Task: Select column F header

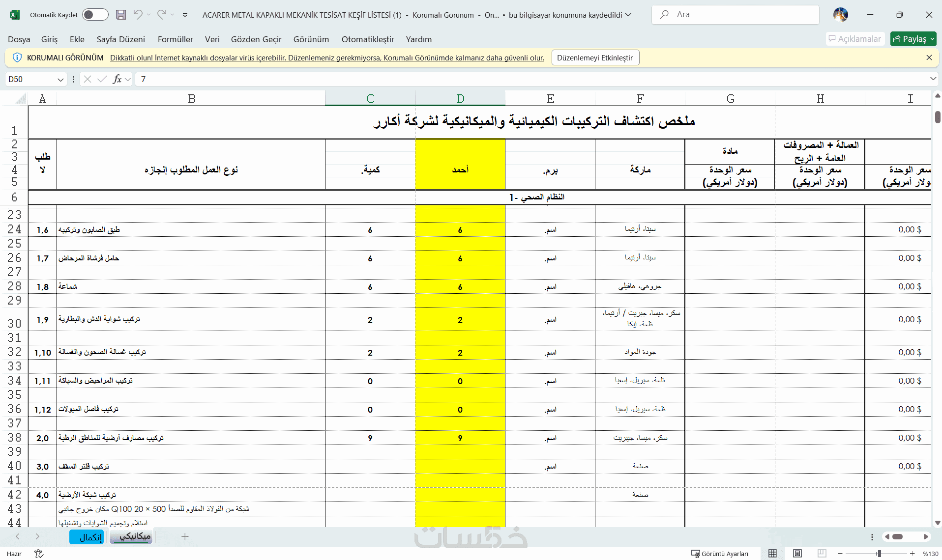Action: (640, 99)
